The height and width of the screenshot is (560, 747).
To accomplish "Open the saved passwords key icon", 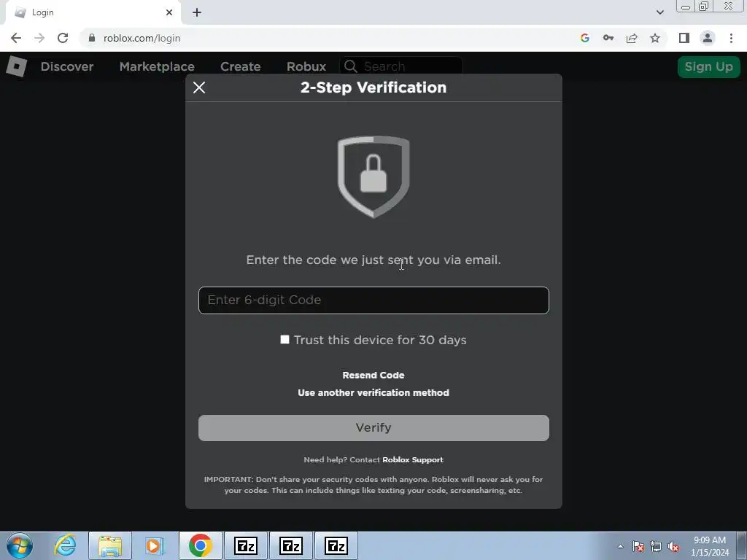I will coord(608,38).
